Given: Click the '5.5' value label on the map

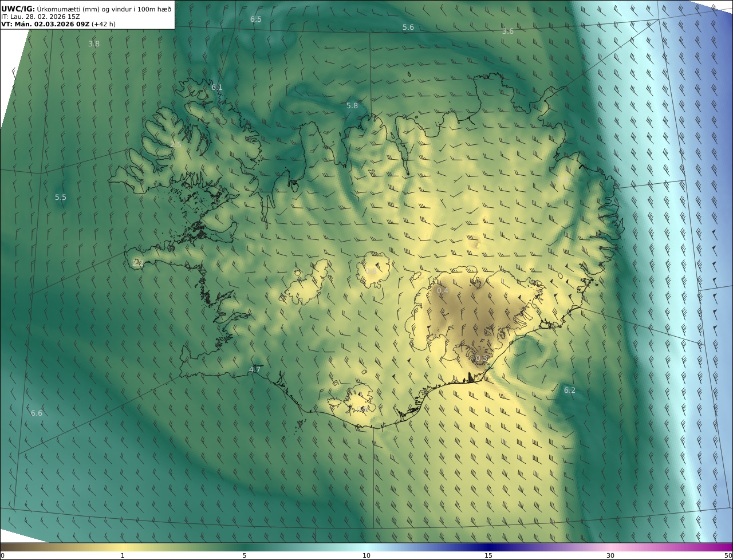Looking at the screenshot, I should (61, 198).
